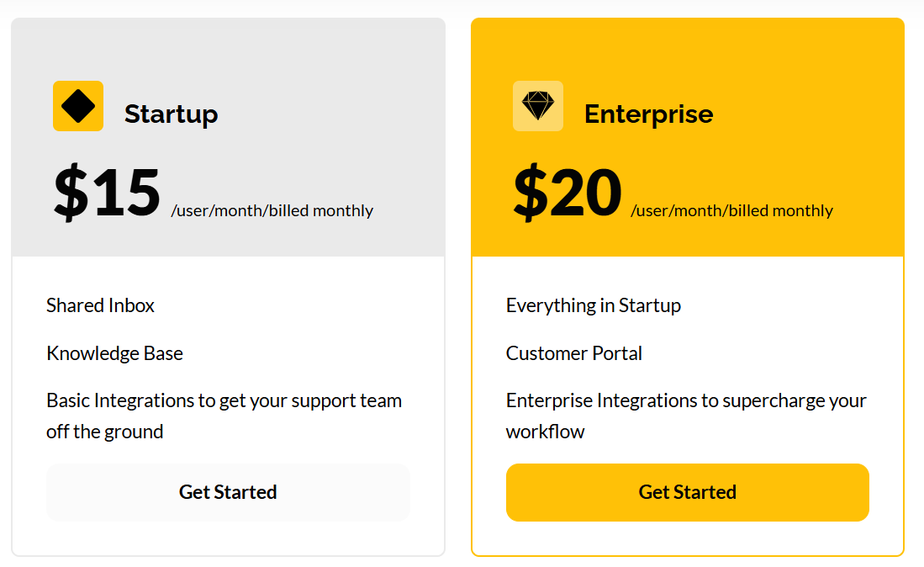Click the yellow Enterprise card header
The width and height of the screenshot is (924, 567).
(688, 137)
